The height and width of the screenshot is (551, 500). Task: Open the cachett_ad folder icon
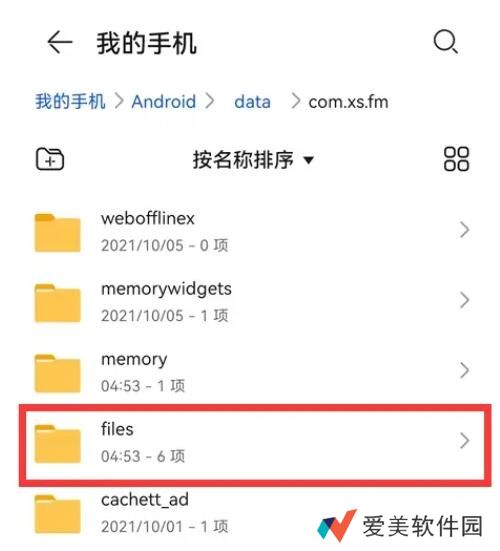(58, 514)
